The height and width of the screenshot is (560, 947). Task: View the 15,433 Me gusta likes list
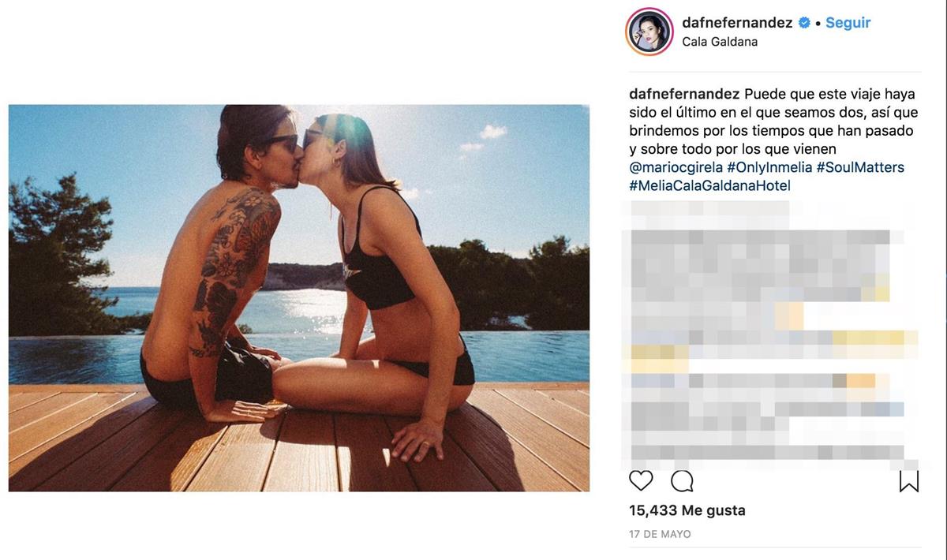pyautogui.click(x=687, y=510)
